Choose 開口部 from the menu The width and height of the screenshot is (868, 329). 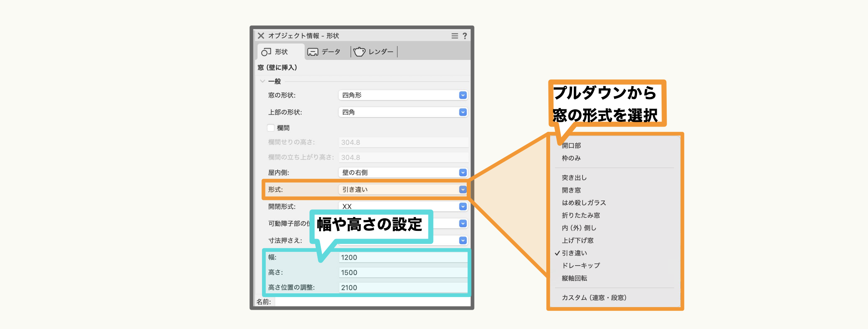click(x=571, y=146)
